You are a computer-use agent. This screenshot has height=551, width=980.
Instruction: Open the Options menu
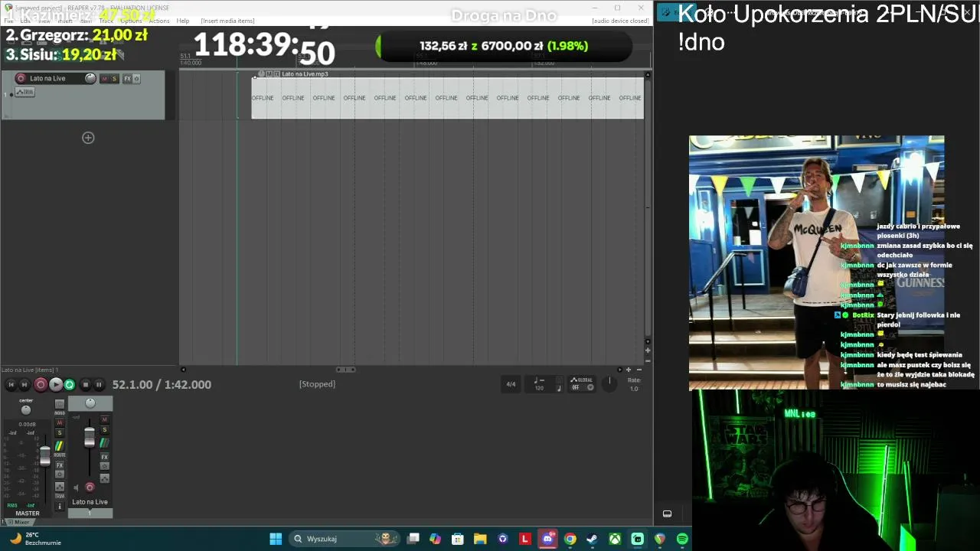[131, 21]
